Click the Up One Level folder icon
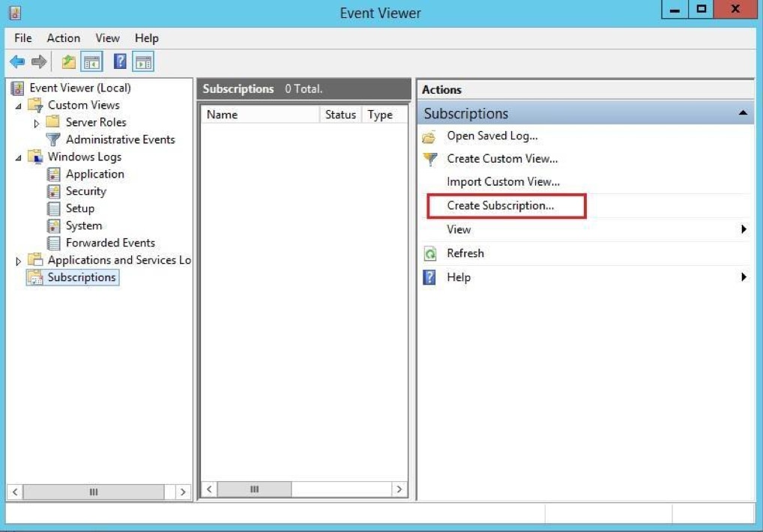763x532 pixels. [69, 62]
